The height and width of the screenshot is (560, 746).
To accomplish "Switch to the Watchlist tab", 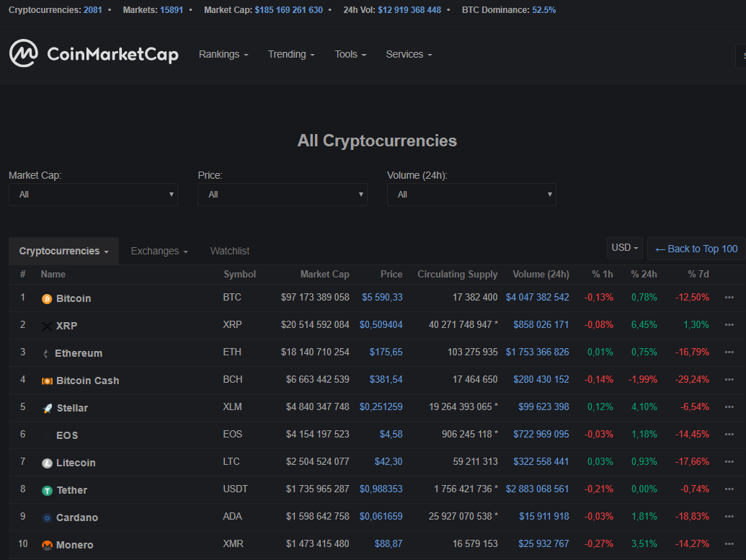I will click(x=230, y=251).
